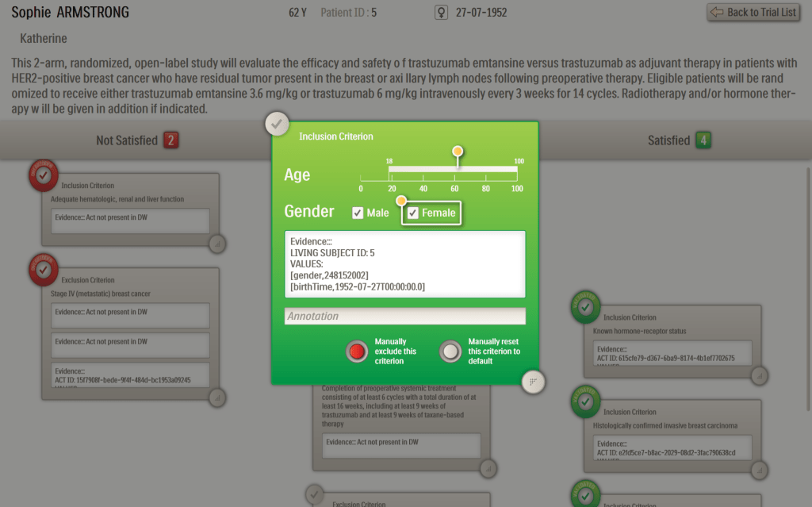Click the checkmark badge atop the green Age card
The height and width of the screenshot is (507, 812).
coord(276,124)
